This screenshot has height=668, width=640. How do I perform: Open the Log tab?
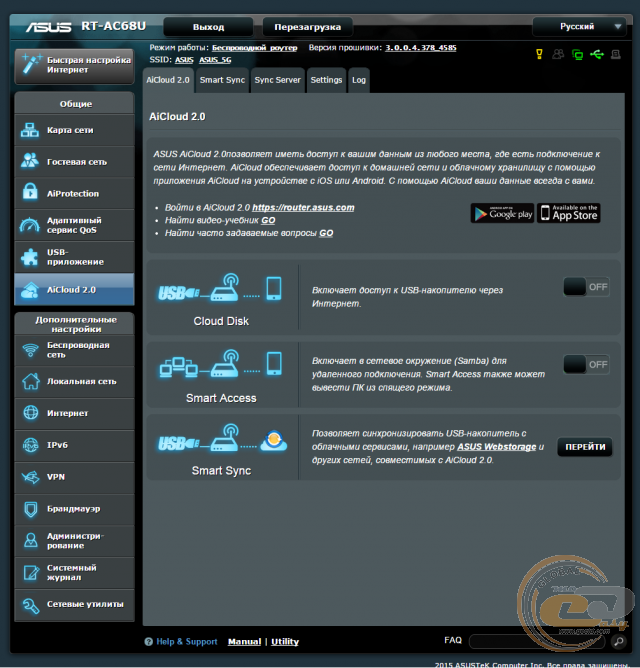click(x=359, y=80)
